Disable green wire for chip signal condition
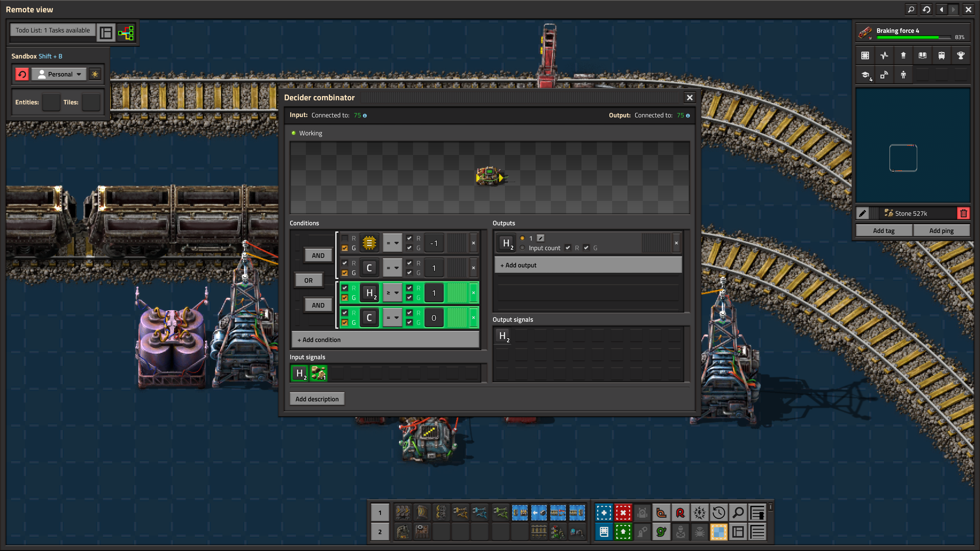 pos(345,248)
